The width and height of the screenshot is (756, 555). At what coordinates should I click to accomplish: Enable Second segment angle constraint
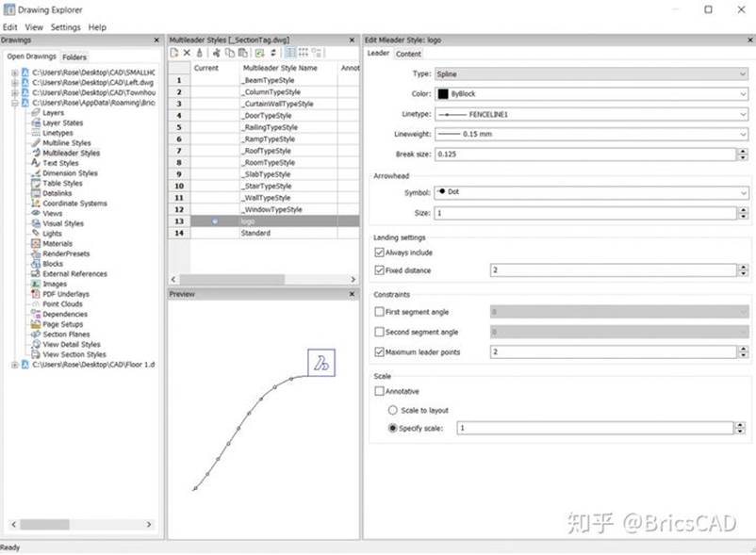pyautogui.click(x=379, y=332)
